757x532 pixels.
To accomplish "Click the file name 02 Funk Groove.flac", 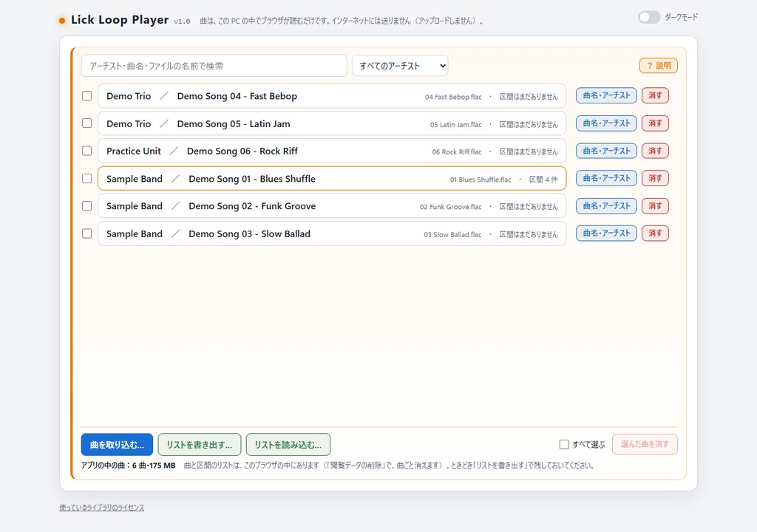I will click(450, 207).
